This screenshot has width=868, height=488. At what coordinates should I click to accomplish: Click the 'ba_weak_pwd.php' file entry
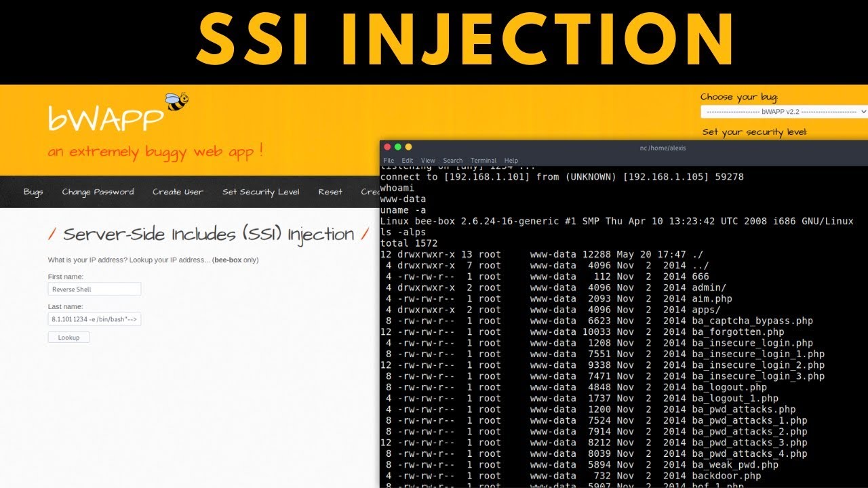point(735,465)
